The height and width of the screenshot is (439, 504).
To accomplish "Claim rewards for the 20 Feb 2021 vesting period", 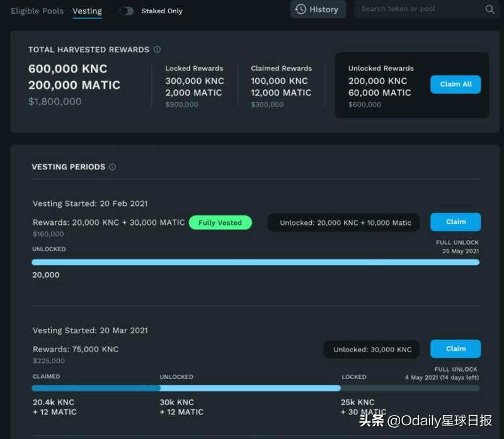I will [x=455, y=222].
